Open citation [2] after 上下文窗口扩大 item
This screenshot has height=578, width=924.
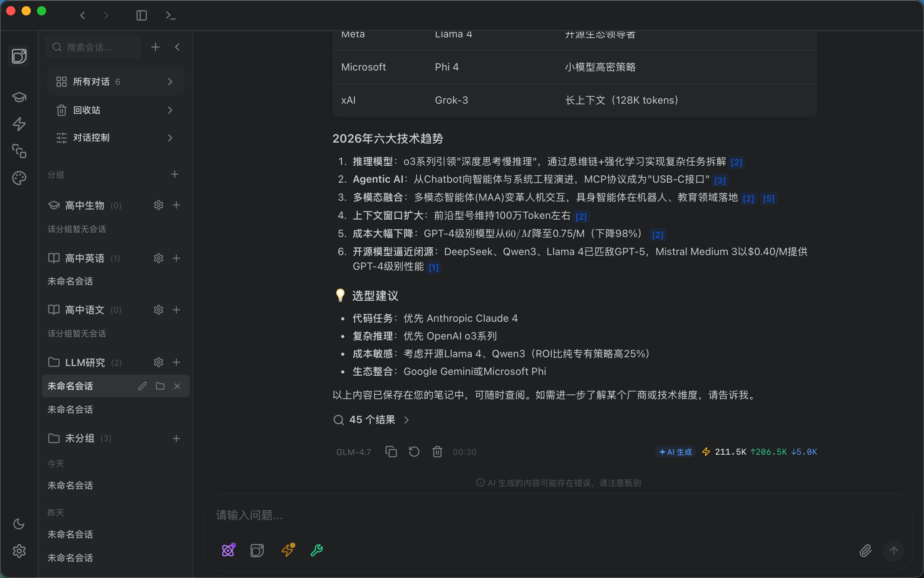tap(581, 217)
